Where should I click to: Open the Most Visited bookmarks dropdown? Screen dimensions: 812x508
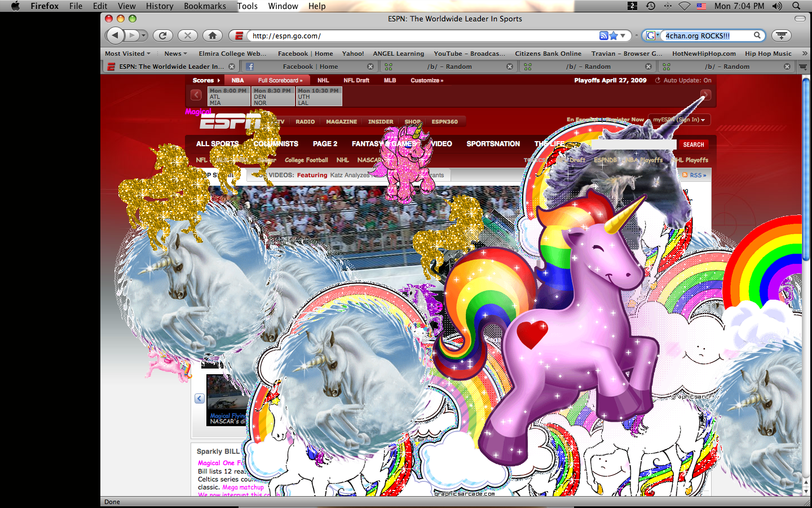[127, 54]
